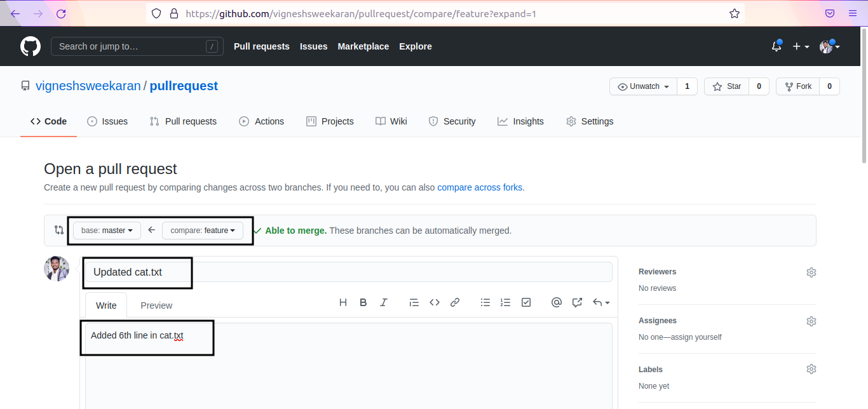Click the compare arrows icon
This screenshot has height=409, width=868.
[x=58, y=230]
